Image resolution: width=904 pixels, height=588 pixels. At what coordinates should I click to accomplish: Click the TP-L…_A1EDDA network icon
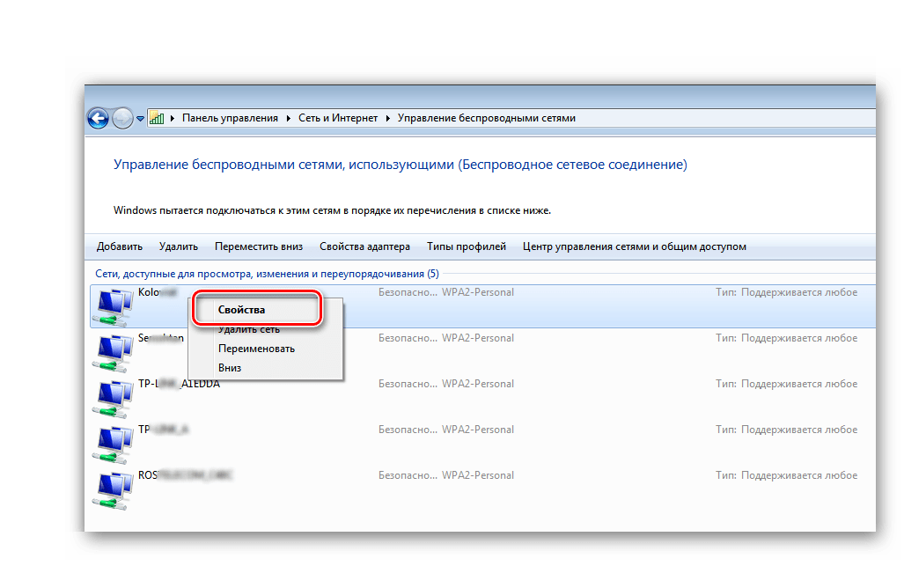[113, 399]
